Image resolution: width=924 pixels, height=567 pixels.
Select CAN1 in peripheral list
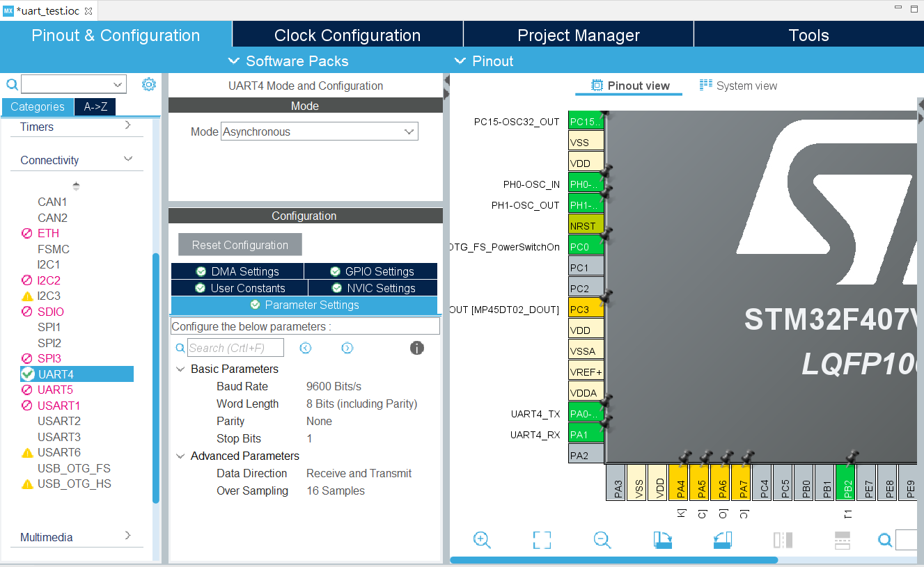coord(52,202)
